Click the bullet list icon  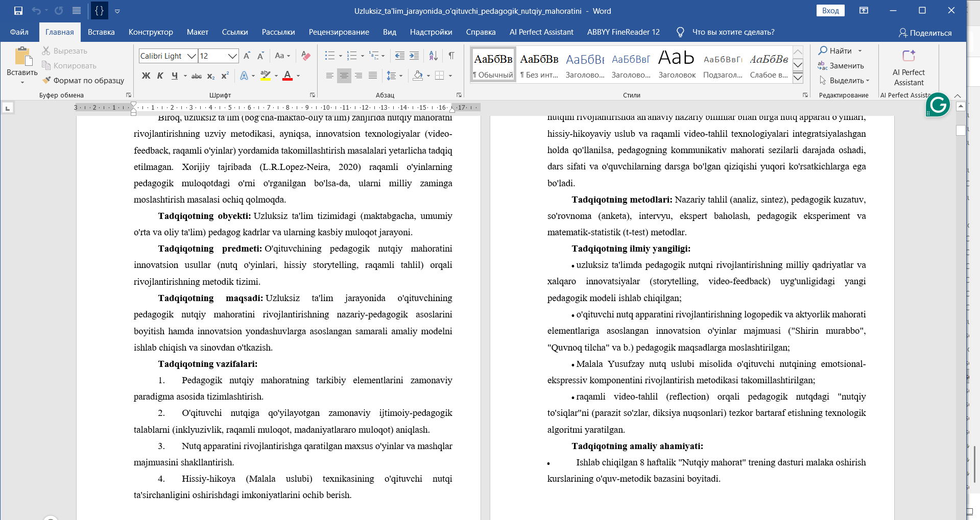(330, 56)
